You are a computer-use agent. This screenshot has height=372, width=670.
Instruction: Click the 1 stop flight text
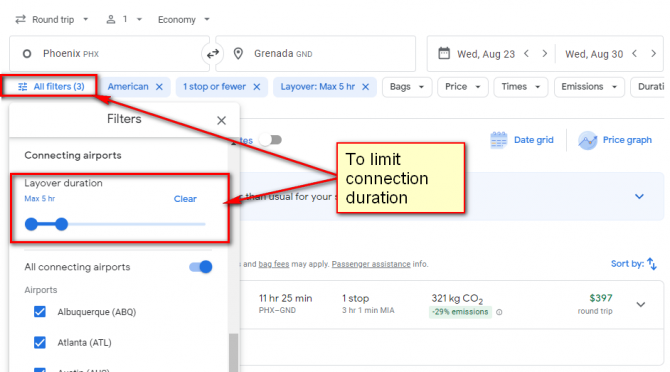355,299
